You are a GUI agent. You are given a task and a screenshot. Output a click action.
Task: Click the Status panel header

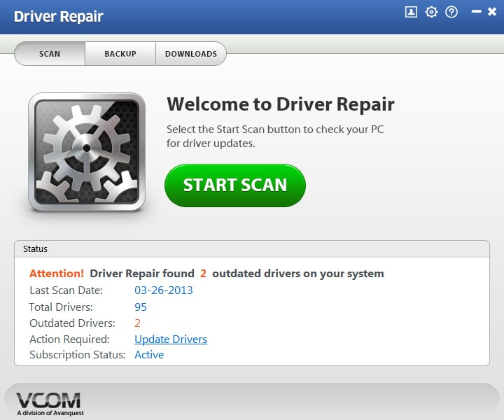point(252,249)
